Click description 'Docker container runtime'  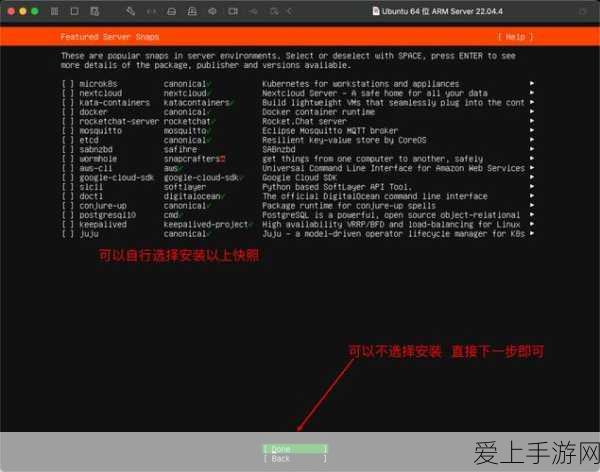318,112
